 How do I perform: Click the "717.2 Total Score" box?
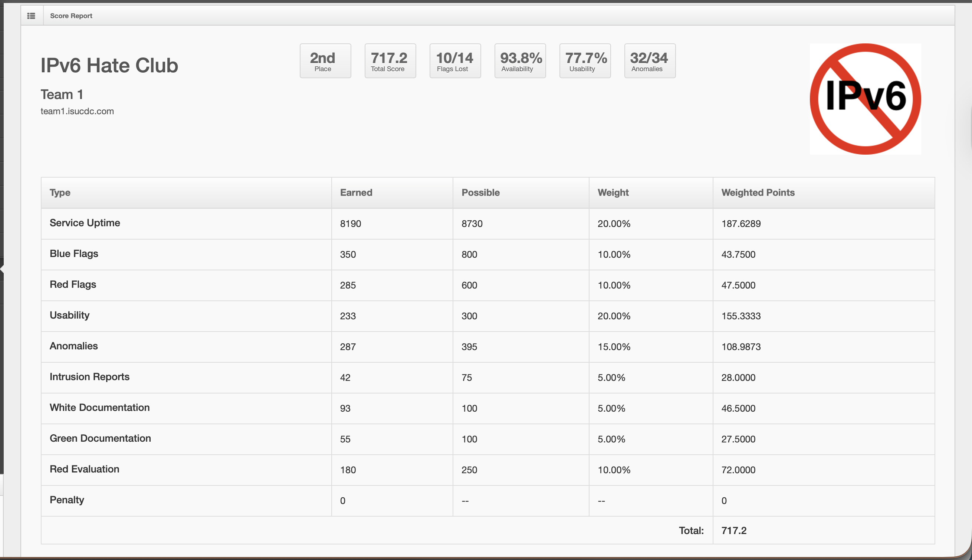tap(390, 60)
